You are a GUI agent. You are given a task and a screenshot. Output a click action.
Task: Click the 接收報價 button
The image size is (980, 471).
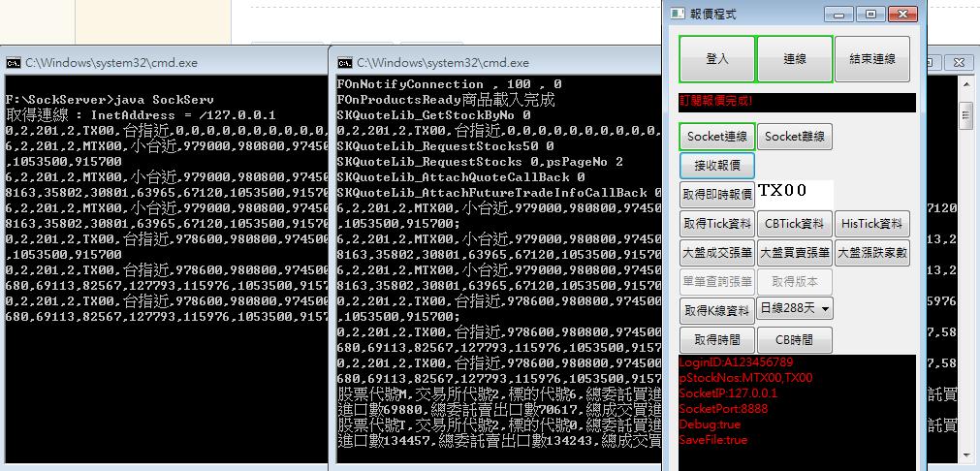[x=717, y=166]
